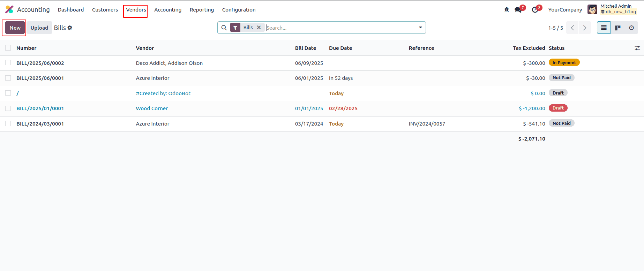Open optional columns adjust icon
This screenshot has height=271, width=644.
point(637,48)
